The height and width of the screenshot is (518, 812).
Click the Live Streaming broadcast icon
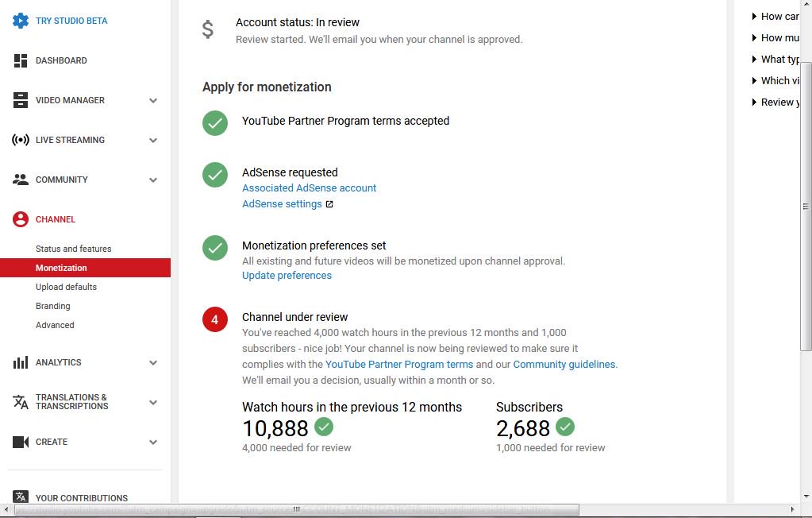[x=20, y=140]
